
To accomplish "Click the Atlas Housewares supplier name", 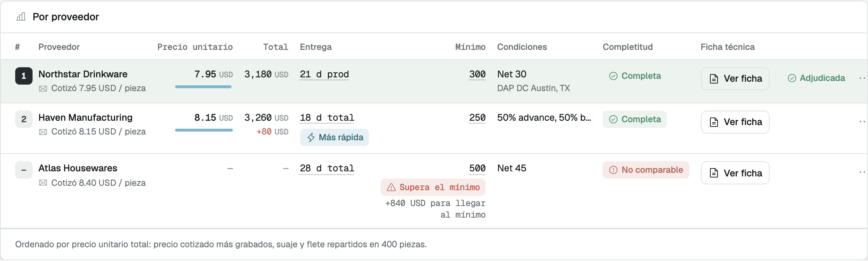I will [x=78, y=168].
